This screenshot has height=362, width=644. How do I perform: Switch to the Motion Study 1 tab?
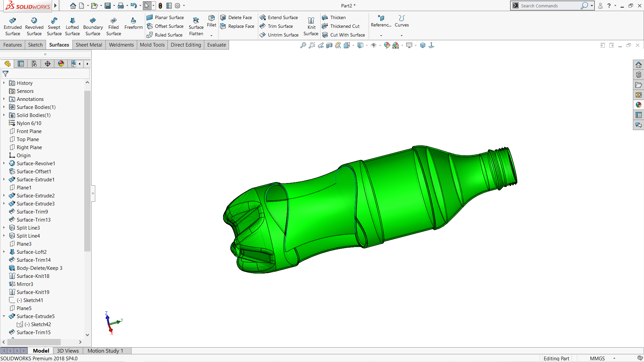click(105, 351)
